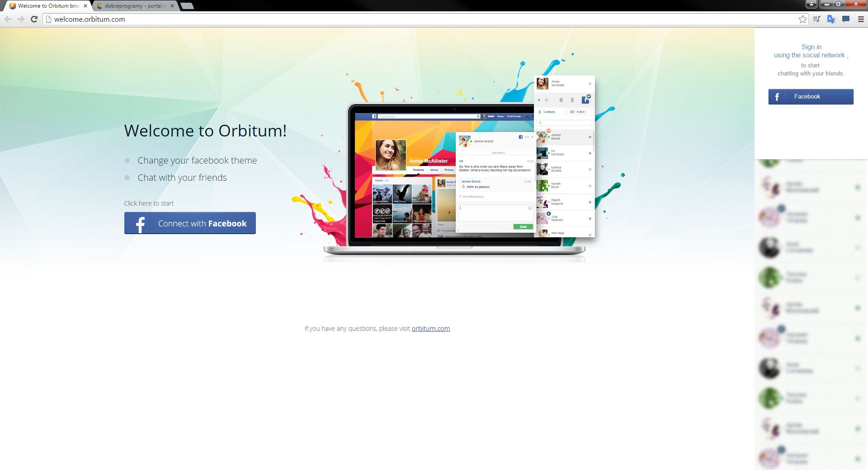
Task: Click the translate icon in the address bar
Action: coord(831,19)
